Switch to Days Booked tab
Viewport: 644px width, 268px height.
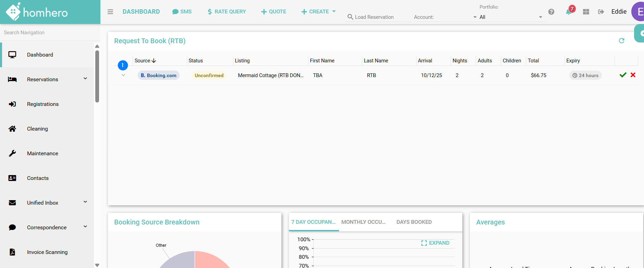(414, 222)
